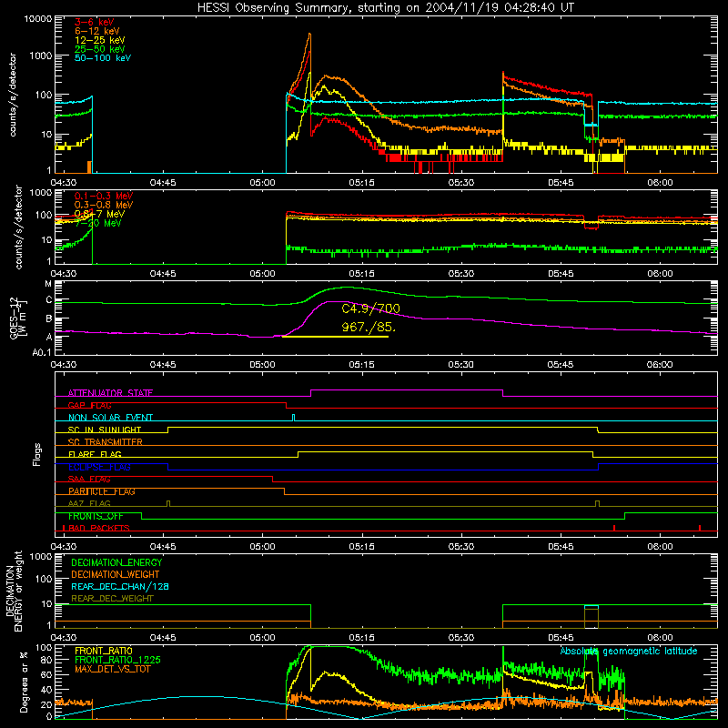The image size is (728, 728).
Task: Click the DECIMATION_ENERGY legend label
Action: pos(116,562)
